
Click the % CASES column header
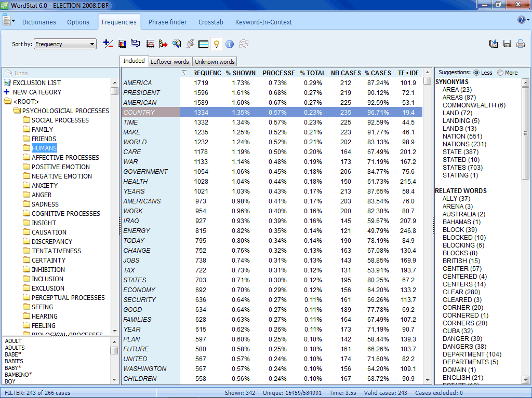tap(378, 73)
